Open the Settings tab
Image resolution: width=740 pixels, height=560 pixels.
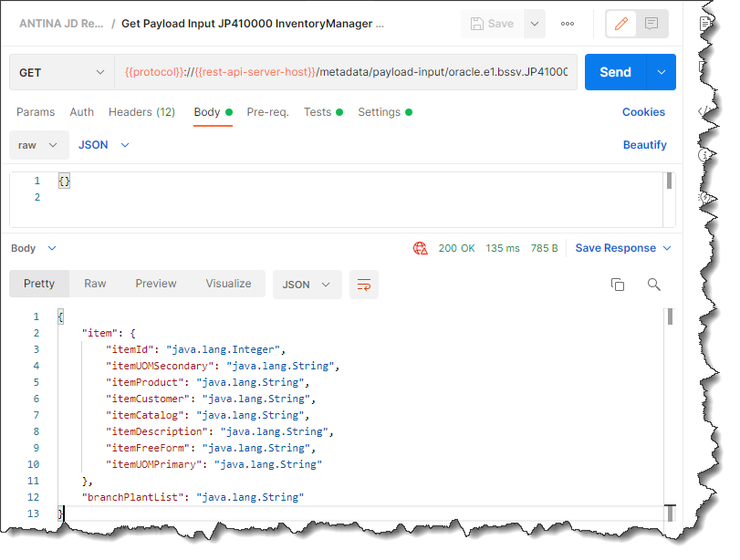(x=385, y=112)
